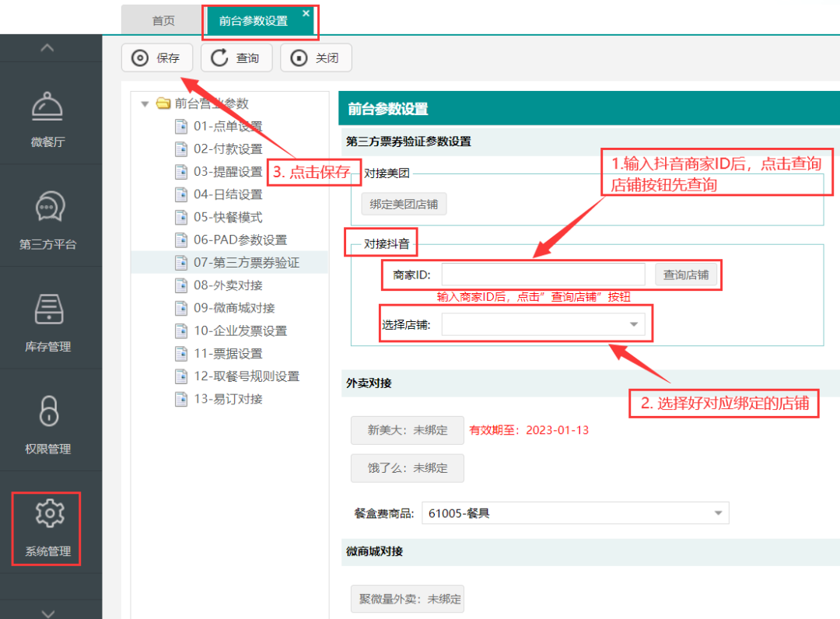Screen dimensions: 840x619
Task: Click the 保存 save button
Action: coord(158,58)
